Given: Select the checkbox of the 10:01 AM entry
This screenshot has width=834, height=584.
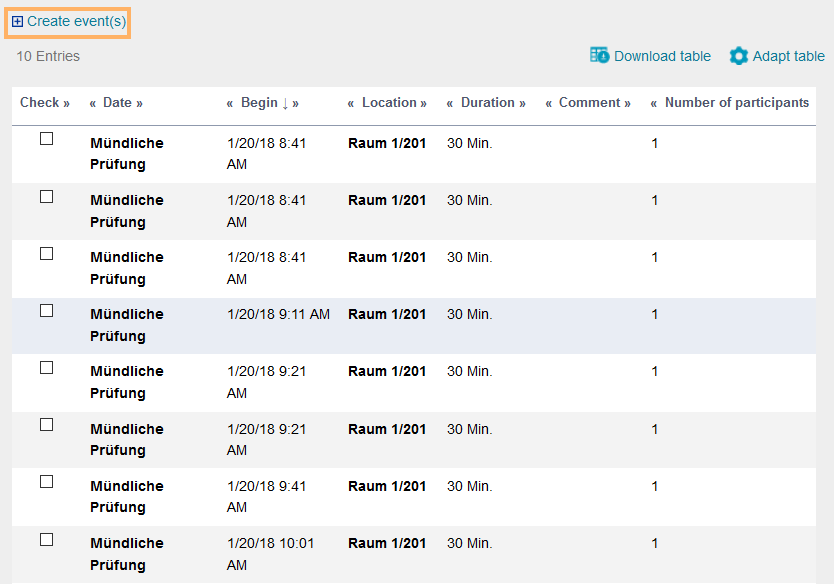Looking at the screenshot, I should (47, 540).
